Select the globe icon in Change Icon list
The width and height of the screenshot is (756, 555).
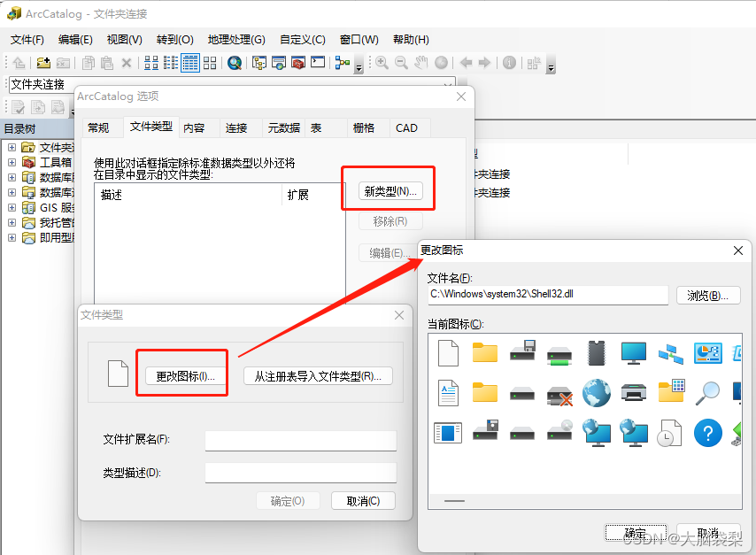coord(597,393)
